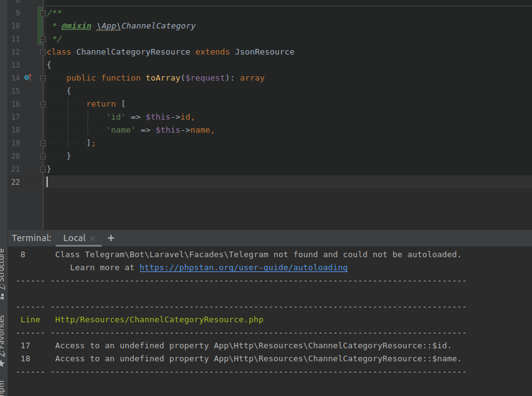Click the return keyword on line 16
The width and height of the screenshot is (532, 396).
point(101,104)
